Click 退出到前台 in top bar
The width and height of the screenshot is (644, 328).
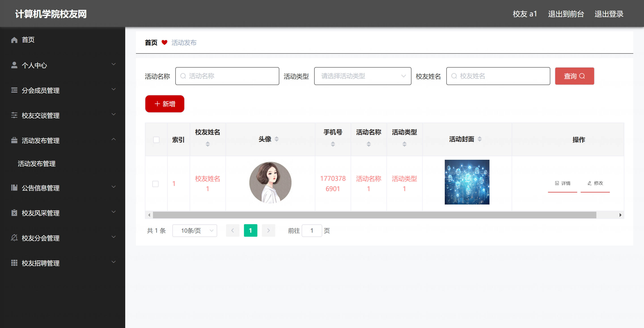pyautogui.click(x=566, y=14)
